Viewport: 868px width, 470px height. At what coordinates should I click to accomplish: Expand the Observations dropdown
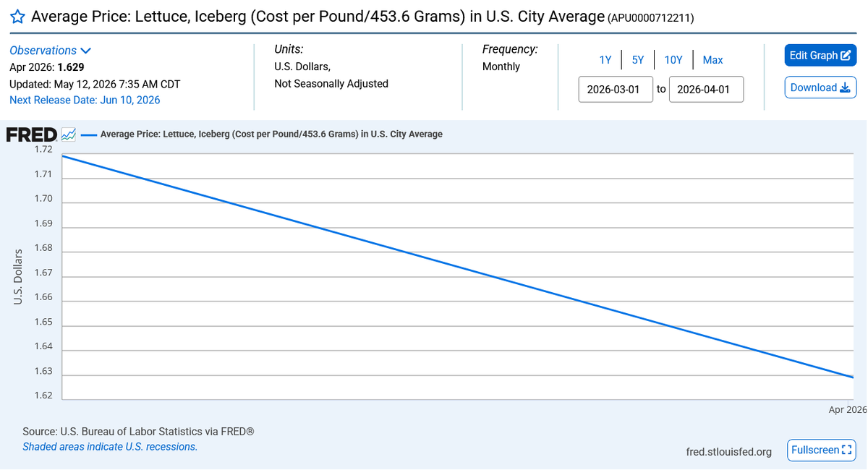(50, 51)
